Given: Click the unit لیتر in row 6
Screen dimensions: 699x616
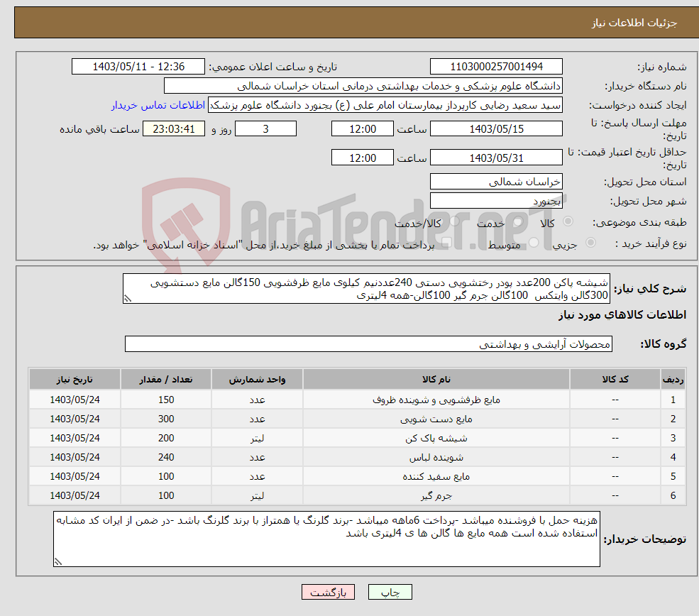Looking at the screenshot, I should 257,496.
